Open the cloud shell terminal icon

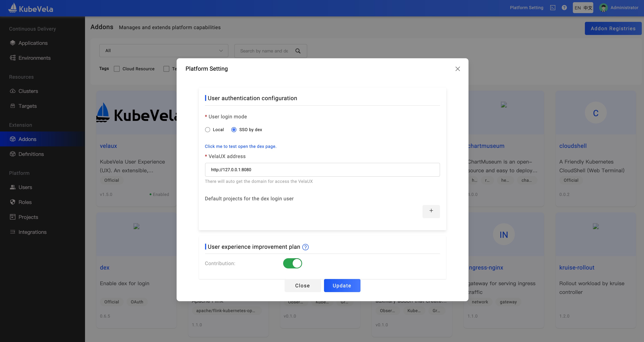click(x=553, y=8)
